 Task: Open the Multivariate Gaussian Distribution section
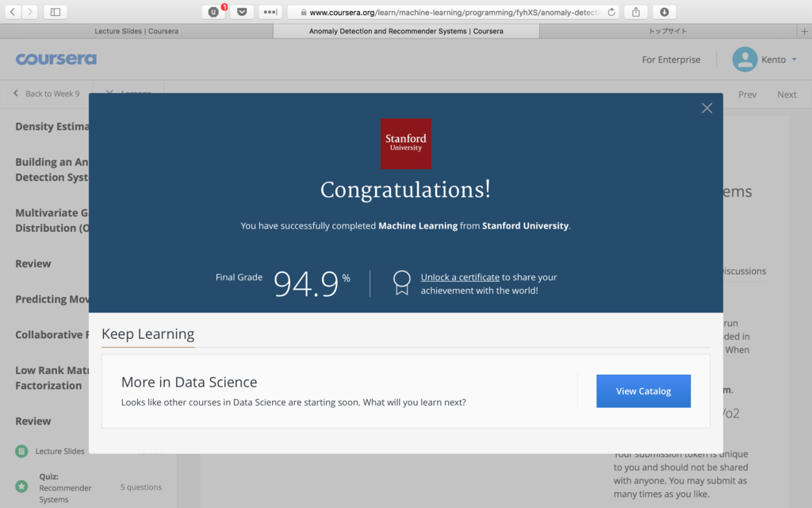click(x=52, y=221)
